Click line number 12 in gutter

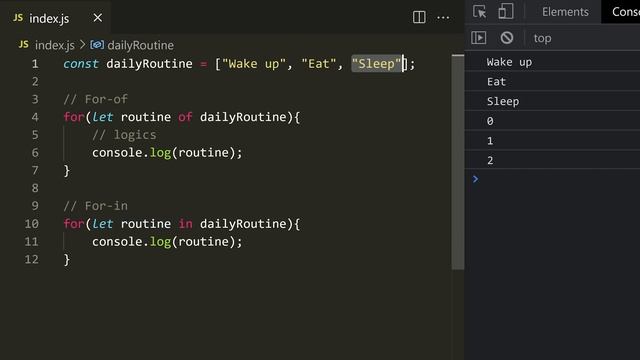point(31,260)
